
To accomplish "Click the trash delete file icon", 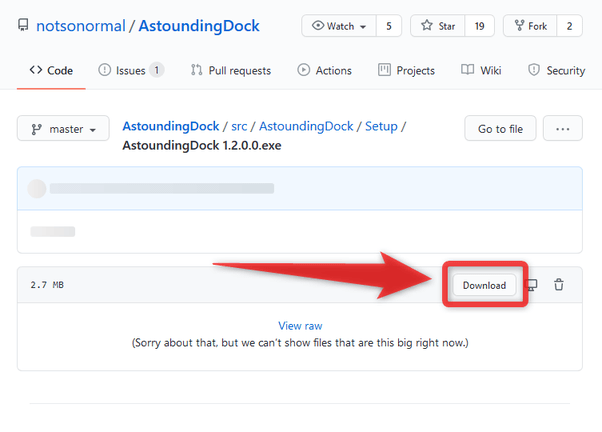I will pos(559,285).
